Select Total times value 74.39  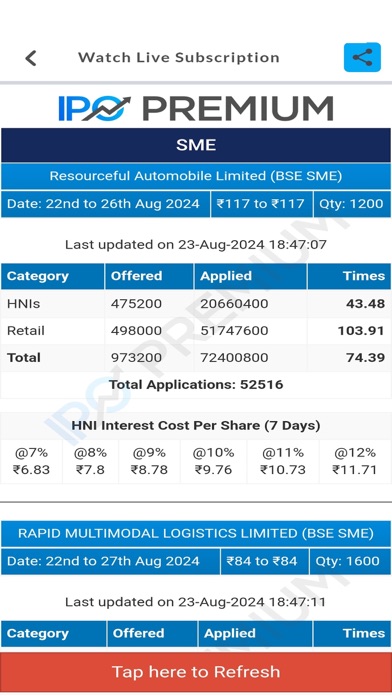pos(365,357)
